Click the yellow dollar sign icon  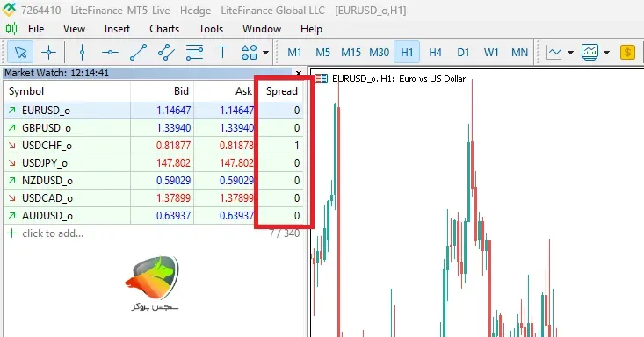tap(627, 52)
